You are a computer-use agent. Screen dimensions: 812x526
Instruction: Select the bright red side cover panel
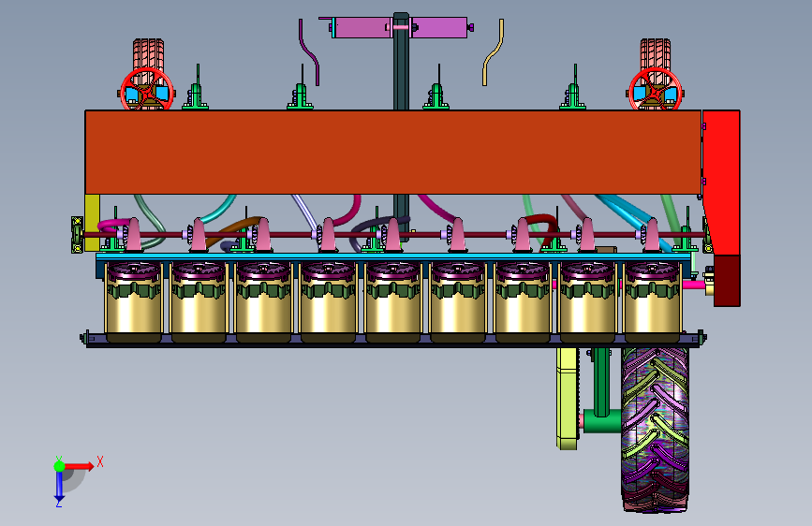coord(722,183)
